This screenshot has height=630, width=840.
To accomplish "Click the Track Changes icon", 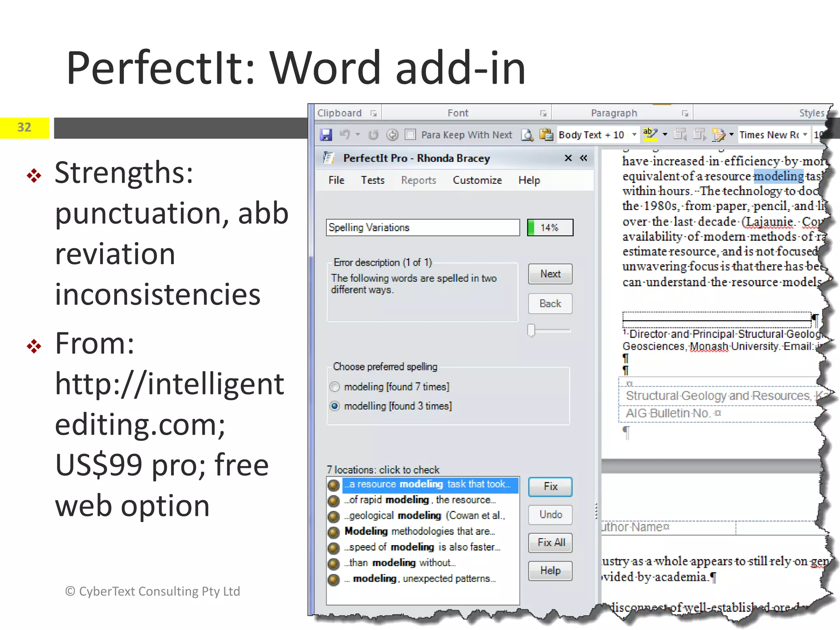I will tap(718, 135).
